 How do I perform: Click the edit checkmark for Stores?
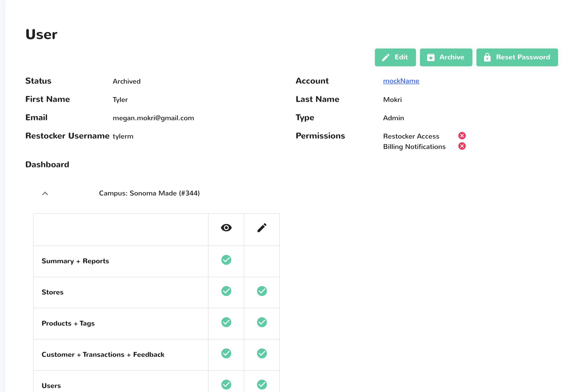(262, 291)
